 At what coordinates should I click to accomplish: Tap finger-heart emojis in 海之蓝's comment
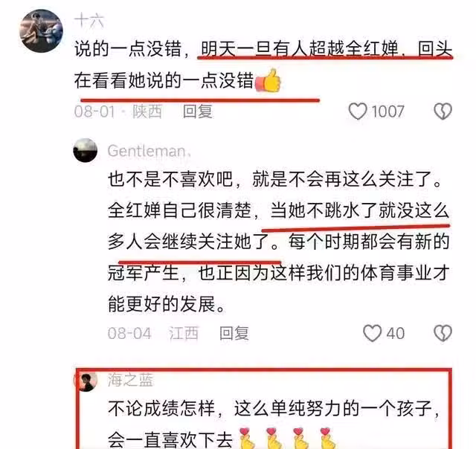(288, 439)
